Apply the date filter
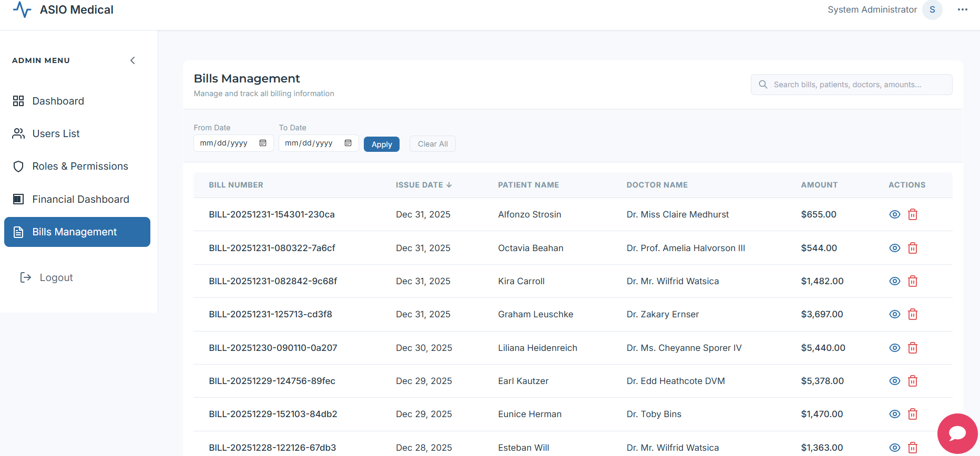Image resolution: width=980 pixels, height=456 pixels. (x=381, y=144)
